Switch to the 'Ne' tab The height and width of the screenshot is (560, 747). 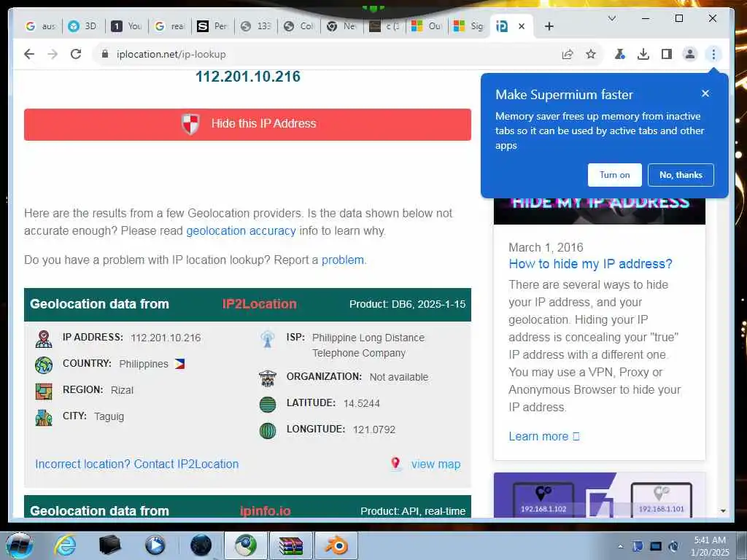point(341,27)
